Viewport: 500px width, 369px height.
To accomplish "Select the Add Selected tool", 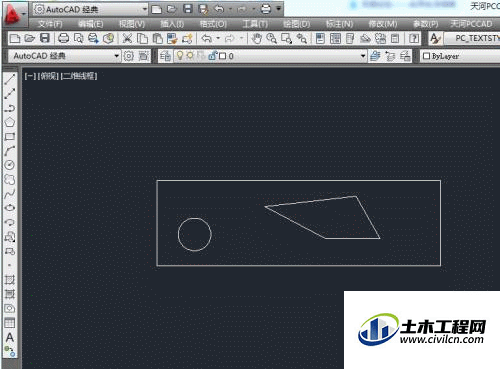I will click(10, 351).
